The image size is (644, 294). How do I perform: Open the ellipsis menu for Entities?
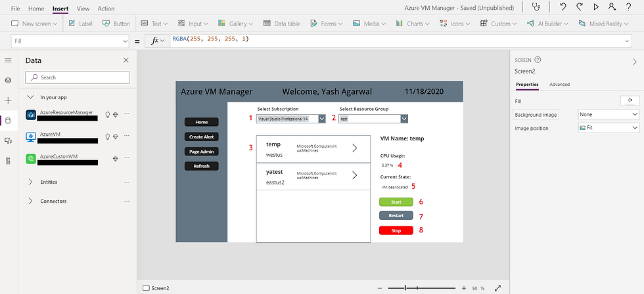pyautogui.click(x=126, y=182)
